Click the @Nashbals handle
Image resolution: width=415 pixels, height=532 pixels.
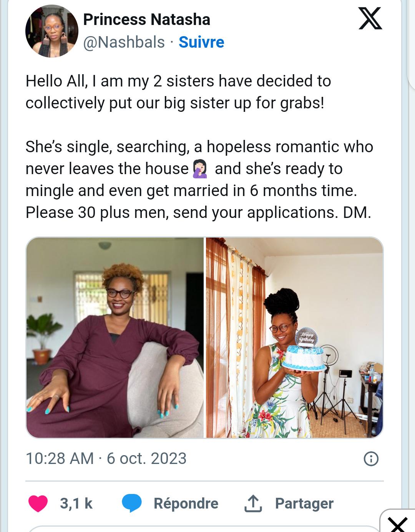point(124,42)
